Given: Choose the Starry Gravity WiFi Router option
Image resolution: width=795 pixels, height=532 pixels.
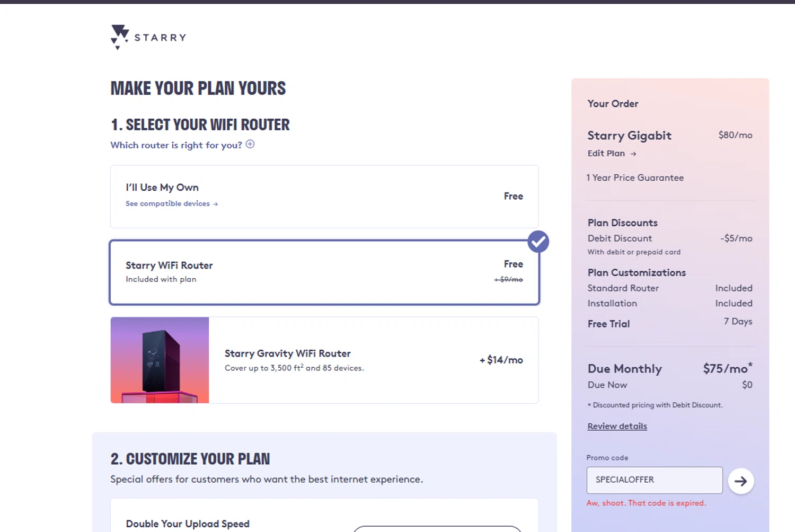Looking at the screenshot, I should (x=324, y=360).
